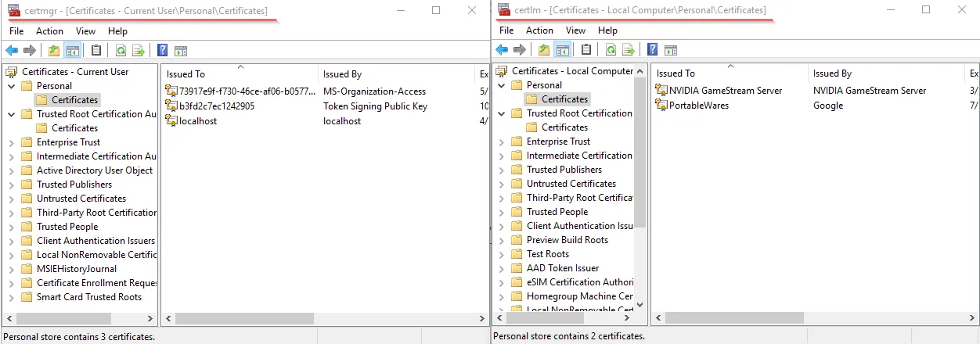Click the Back arrow in certmgr toolbar
Image resolution: width=980 pixels, height=344 pixels.
pos(13,51)
